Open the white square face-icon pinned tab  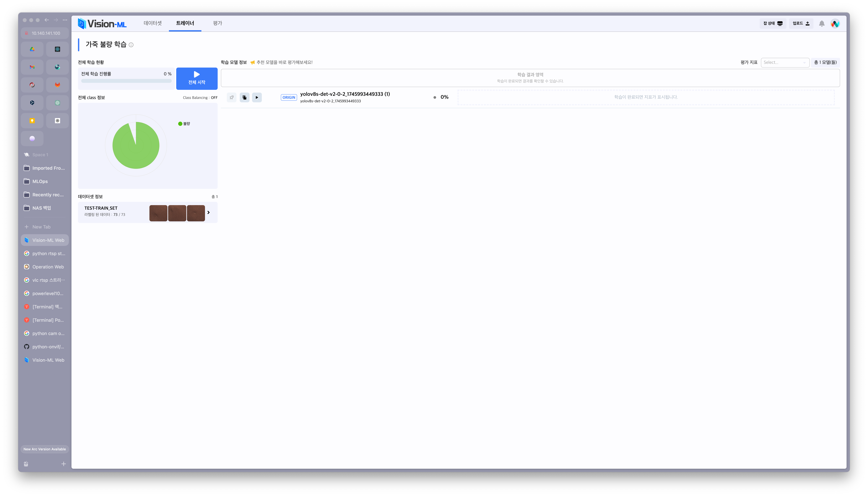57,121
